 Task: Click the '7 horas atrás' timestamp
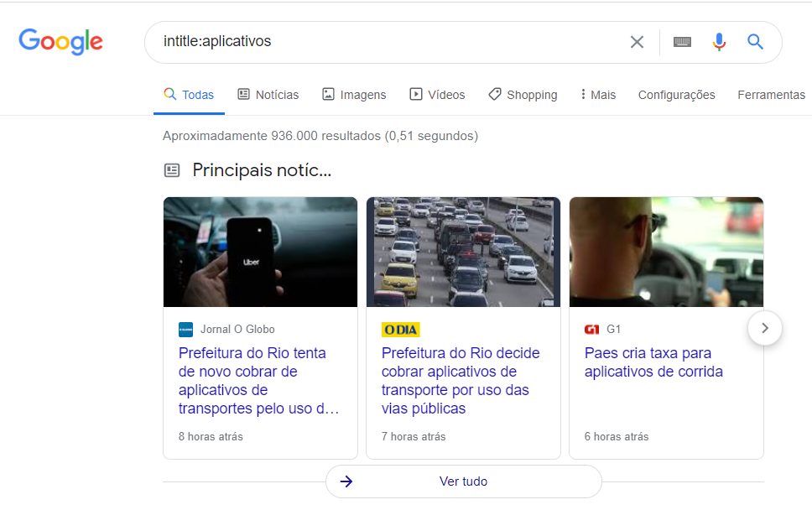(414, 436)
